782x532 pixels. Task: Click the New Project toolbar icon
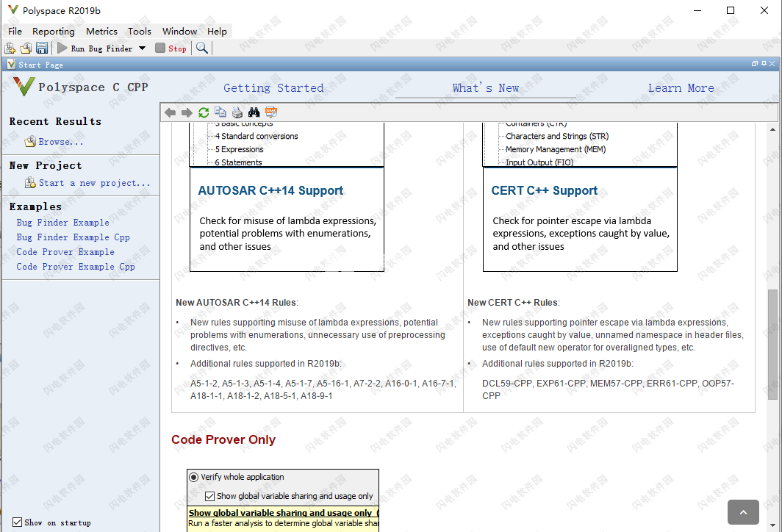tap(10, 48)
